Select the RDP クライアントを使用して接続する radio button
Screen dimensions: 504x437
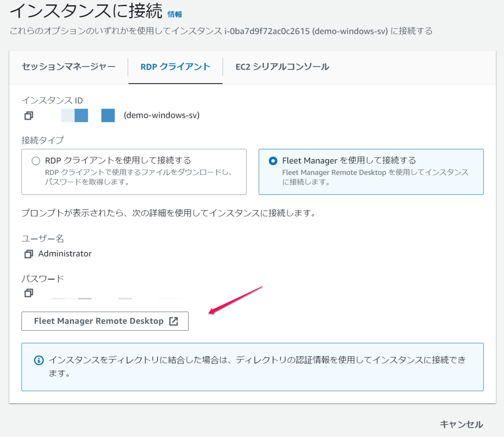[36, 161]
